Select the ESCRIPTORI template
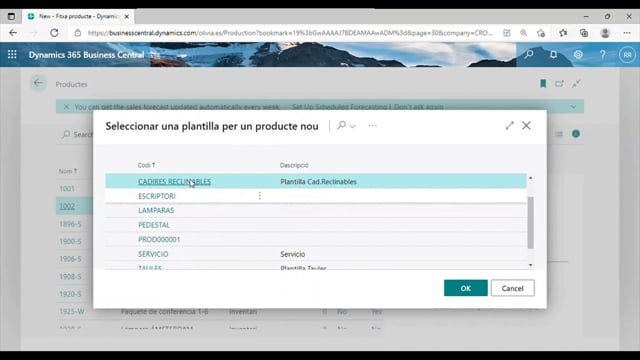Image resolution: width=640 pixels, height=360 pixels. point(157,196)
